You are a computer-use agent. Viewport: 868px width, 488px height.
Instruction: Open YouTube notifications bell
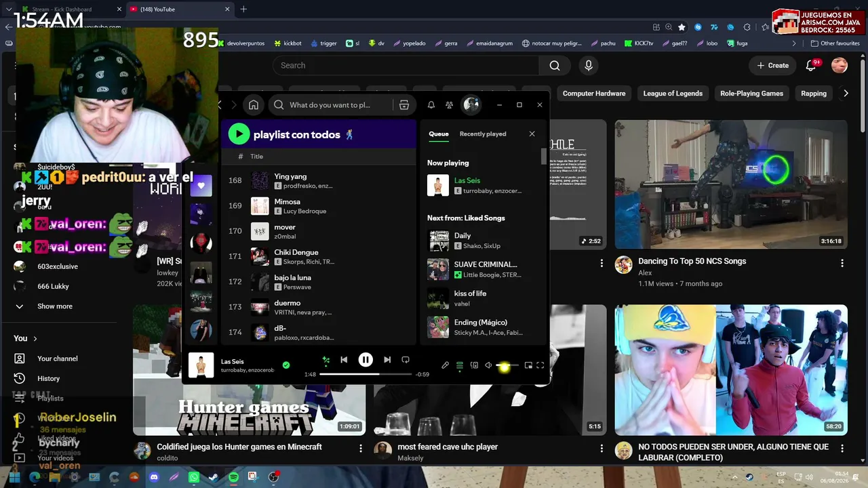[811, 66]
